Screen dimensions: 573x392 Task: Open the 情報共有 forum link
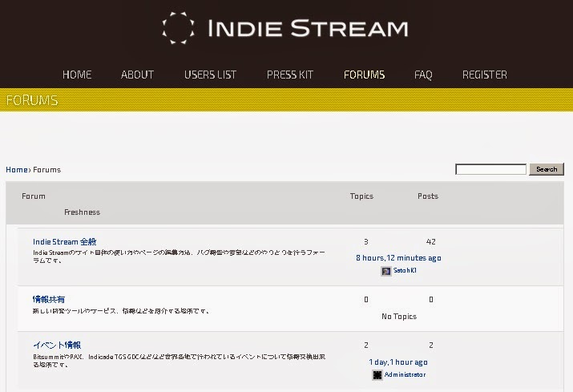49,300
